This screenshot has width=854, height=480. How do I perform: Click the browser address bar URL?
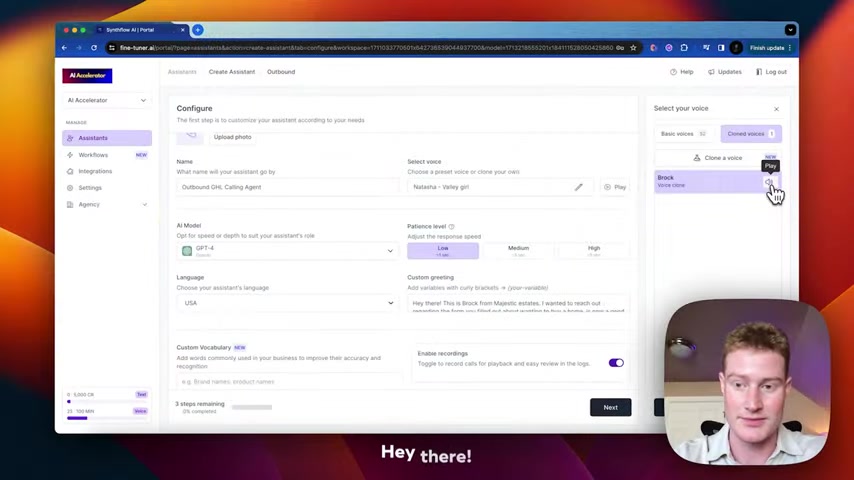pyautogui.click(x=366, y=48)
